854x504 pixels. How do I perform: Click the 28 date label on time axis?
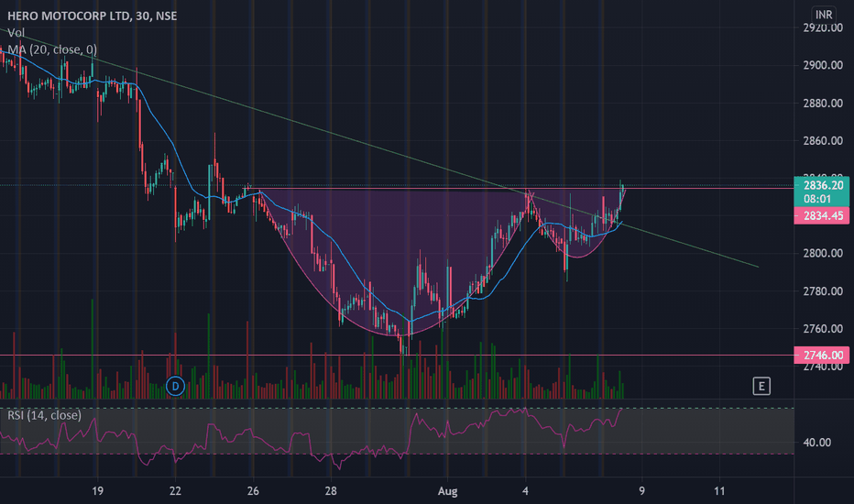click(x=331, y=491)
